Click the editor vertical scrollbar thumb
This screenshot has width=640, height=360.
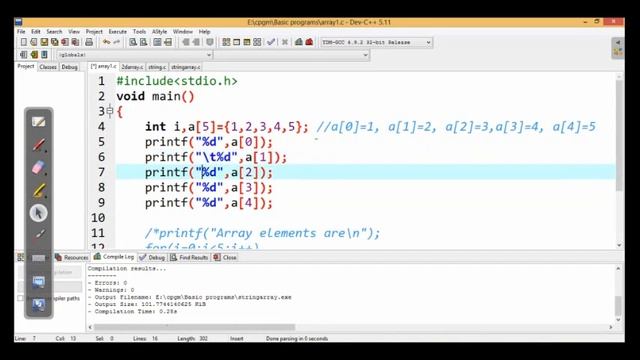tap(619, 136)
